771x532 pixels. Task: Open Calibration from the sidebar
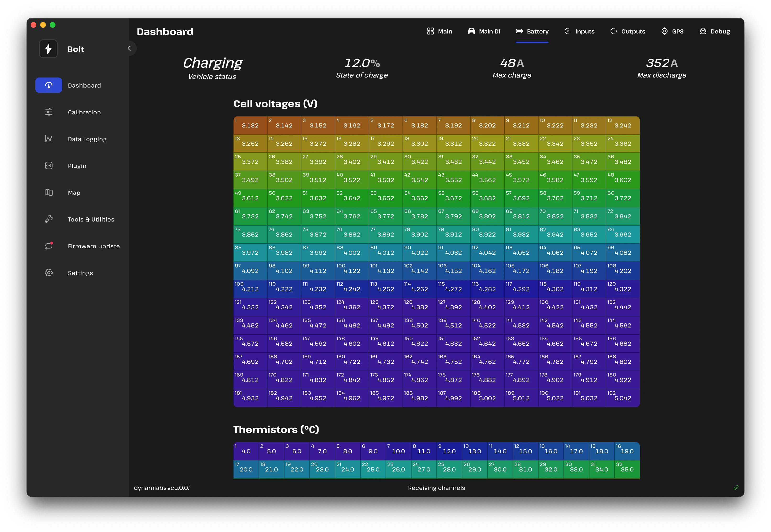[x=84, y=112]
